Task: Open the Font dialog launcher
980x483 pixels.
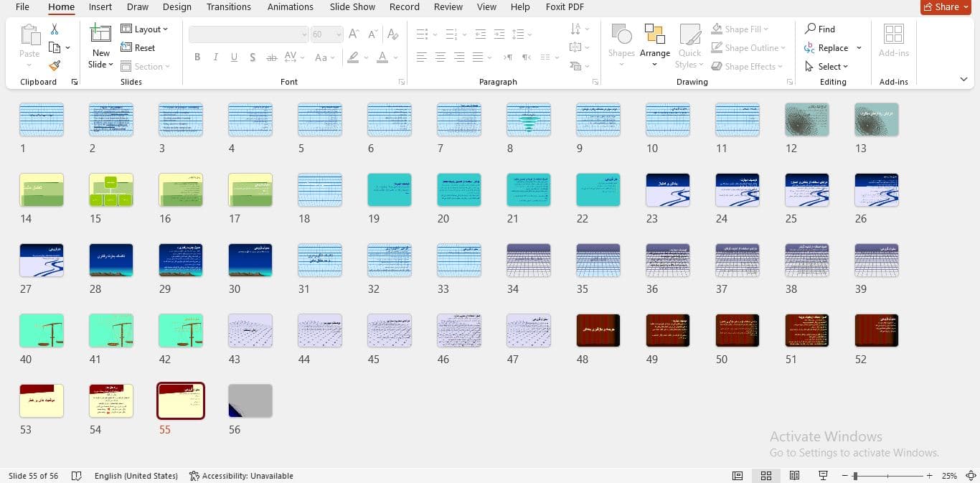Action: click(x=402, y=83)
